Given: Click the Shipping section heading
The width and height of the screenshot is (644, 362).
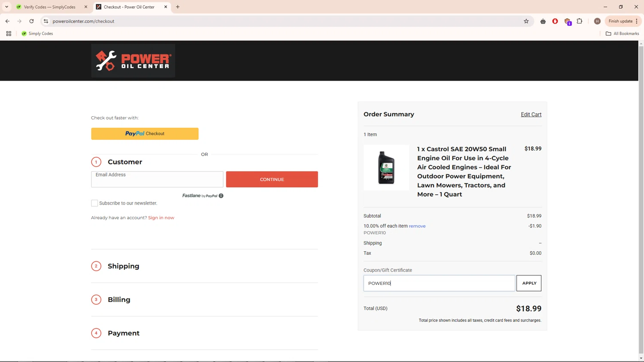Looking at the screenshot, I should 124,266.
